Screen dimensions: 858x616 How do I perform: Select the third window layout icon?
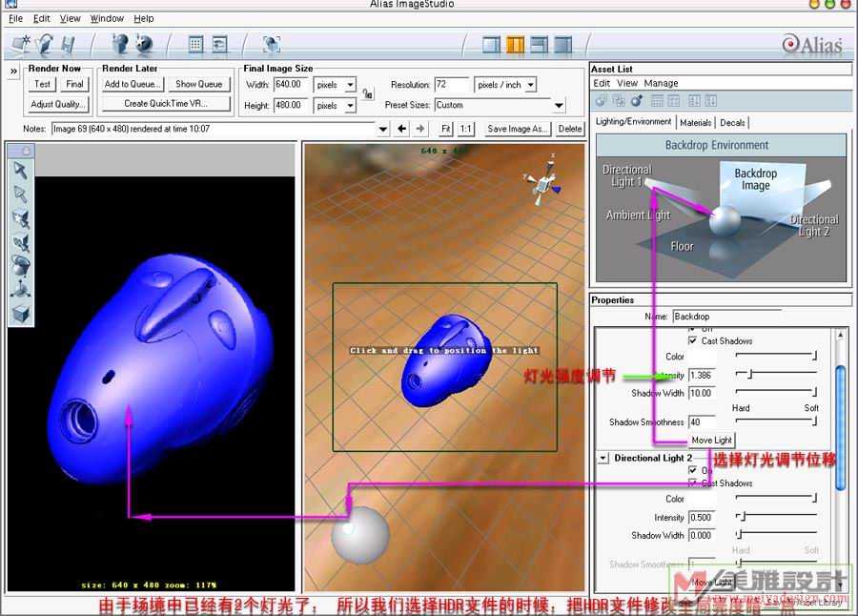pos(540,45)
